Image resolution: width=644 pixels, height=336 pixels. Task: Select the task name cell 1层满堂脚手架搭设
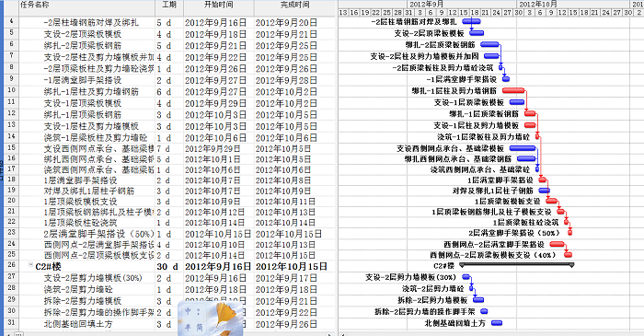(x=81, y=180)
